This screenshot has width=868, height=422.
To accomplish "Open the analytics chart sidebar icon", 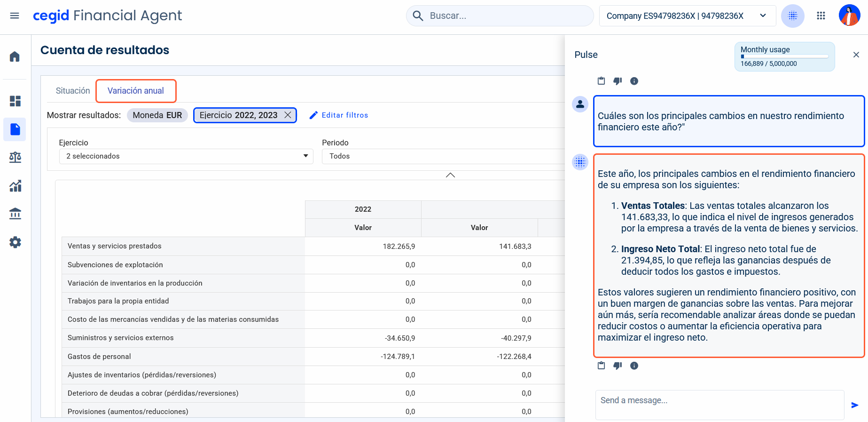I will pyautogui.click(x=15, y=186).
